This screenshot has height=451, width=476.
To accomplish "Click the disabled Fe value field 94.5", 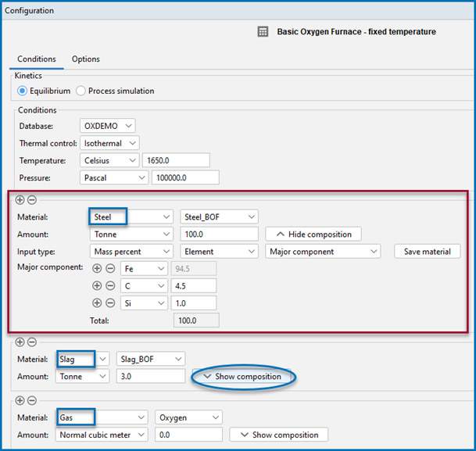I will tap(194, 269).
